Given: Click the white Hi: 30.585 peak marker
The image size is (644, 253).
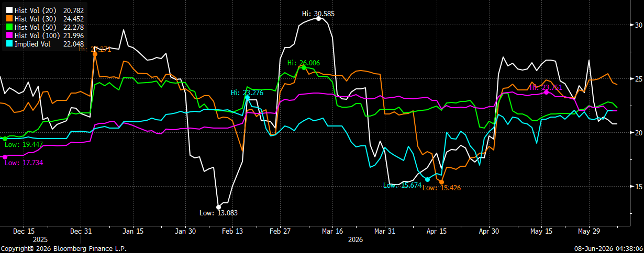Looking at the screenshot, I should 319,18.
